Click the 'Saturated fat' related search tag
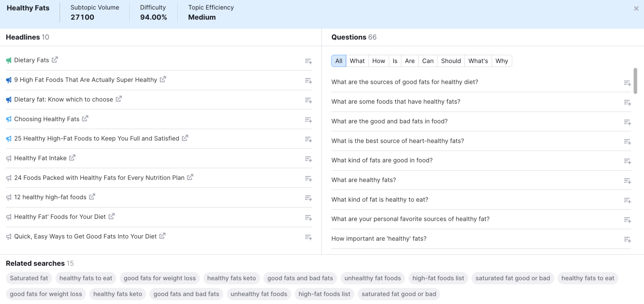Image resolution: width=644 pixels, height=304 pixels. point(29,278)
